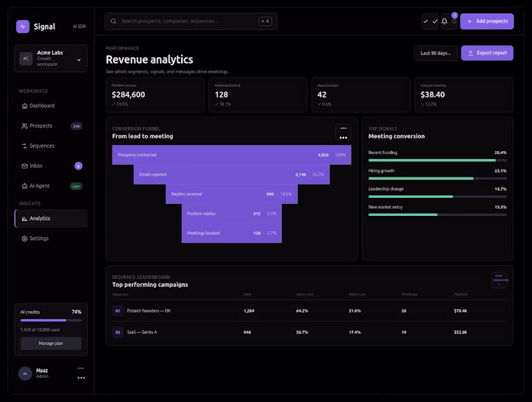Click the AC workspace avatar
The image size is (532, 402).
(26, 58)
